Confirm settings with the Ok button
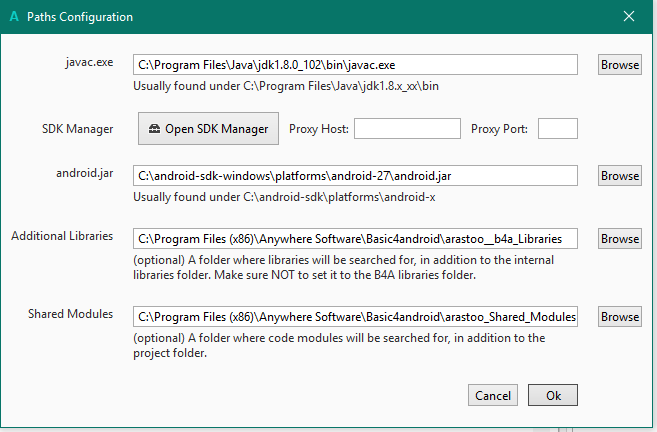Viewport: 657px width, 432px height. [553, 395]
